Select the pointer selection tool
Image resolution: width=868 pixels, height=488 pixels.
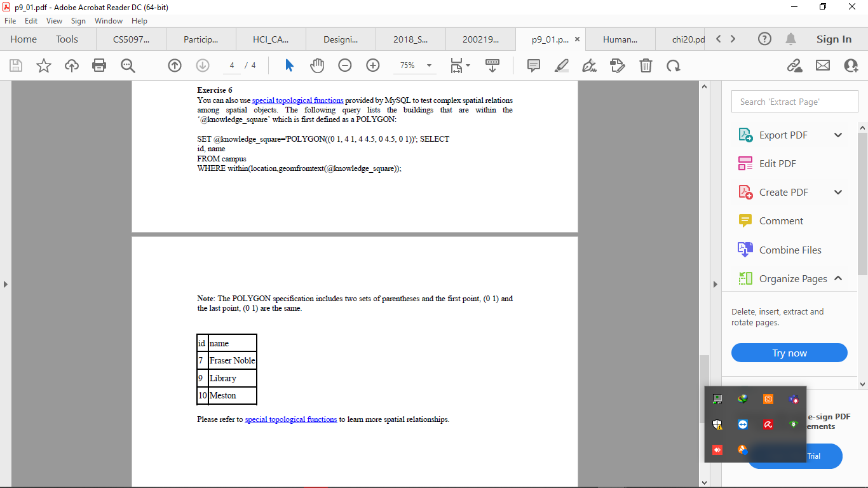click(289, 65)
